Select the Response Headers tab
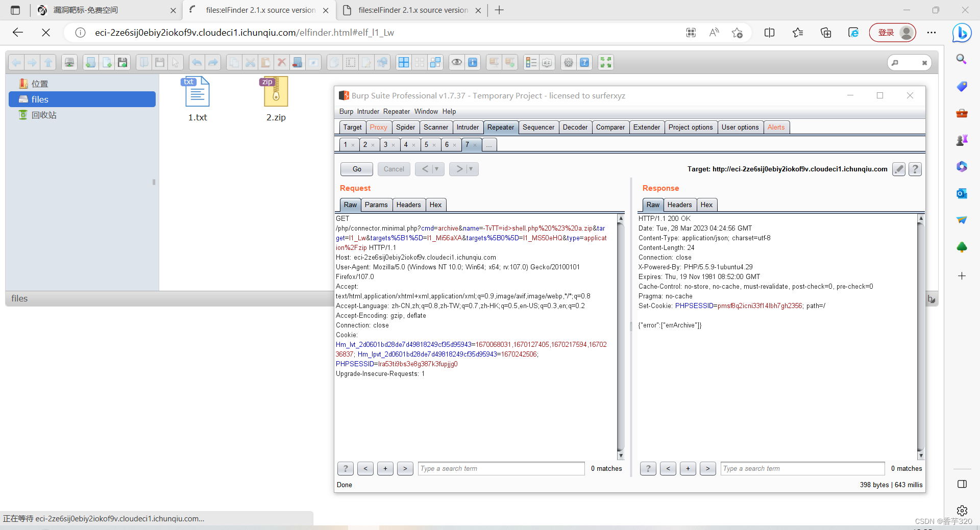Screen dimensions: 980x530 [x=680, y=205]
